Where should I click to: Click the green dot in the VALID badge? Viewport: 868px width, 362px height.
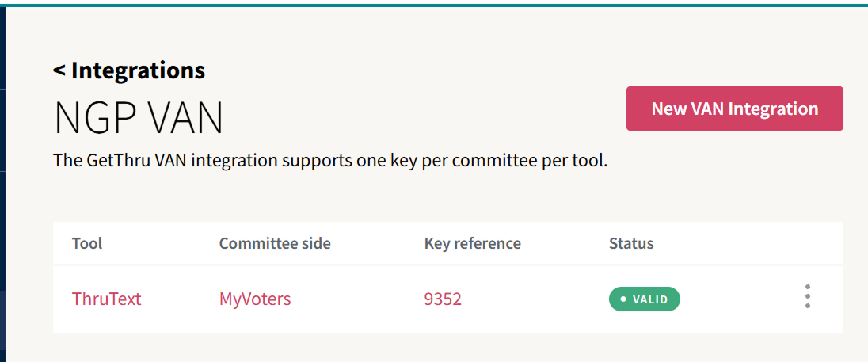[x=623, y=299]
